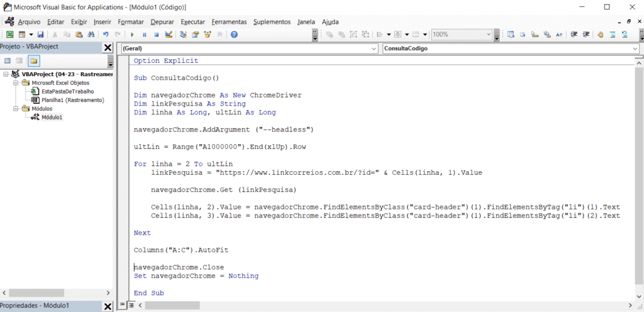Image resolution: width=644 pixels, height=312 pixels.
Task: Open the Insert UserForm dropdown arrow
Action: (31, 35)
